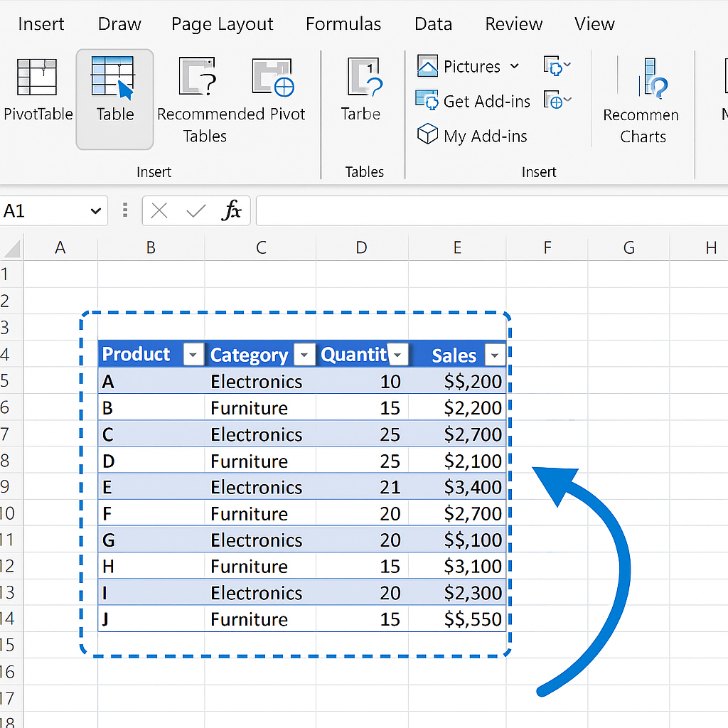Click the $2,100 sales cell
The height and width of the screenshot is (728, 728).
457,461
